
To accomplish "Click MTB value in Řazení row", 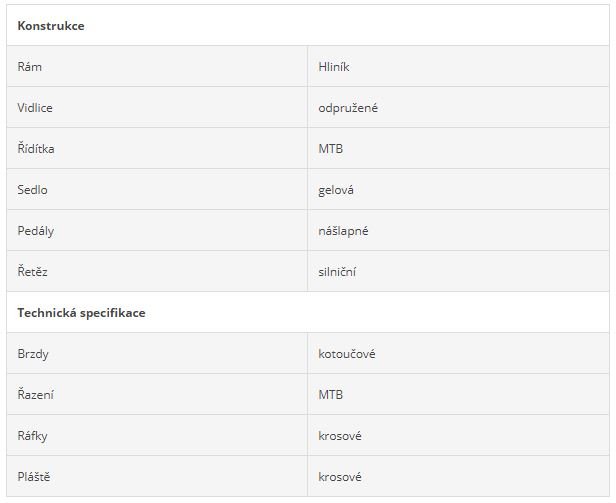I will pyautogui.click(x=330, y=395).
